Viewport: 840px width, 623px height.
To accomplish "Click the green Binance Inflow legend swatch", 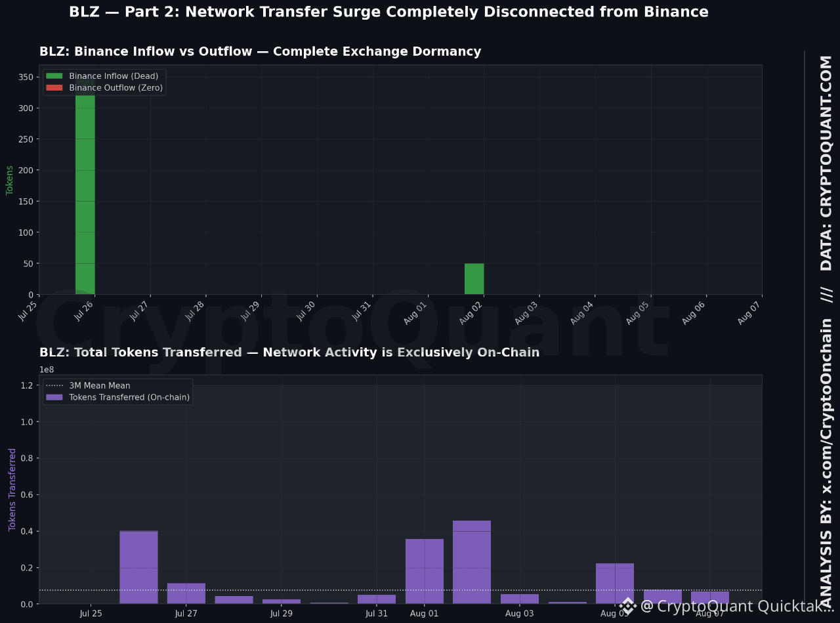I will point(54,76).
